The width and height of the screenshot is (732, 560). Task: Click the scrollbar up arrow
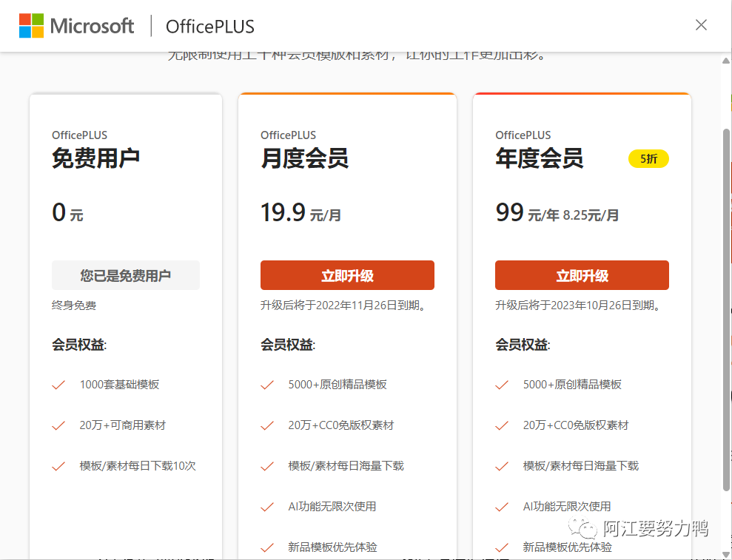pos(726,61)
